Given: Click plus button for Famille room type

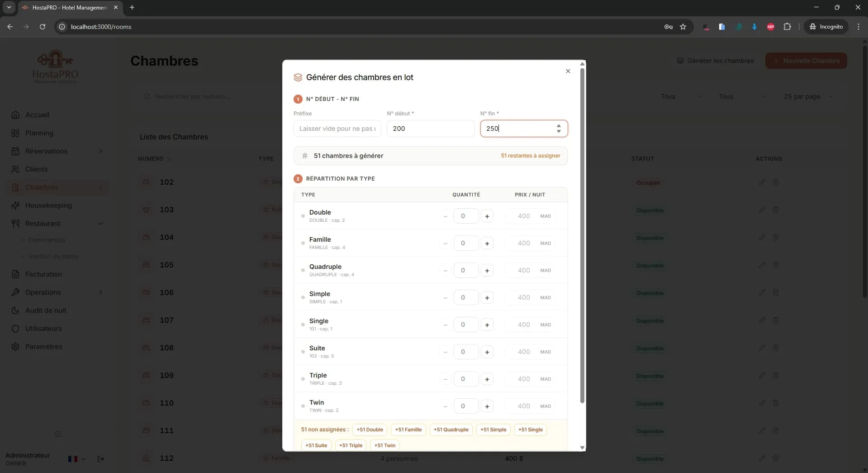Looking at the screenshot, I should (487, 244).
